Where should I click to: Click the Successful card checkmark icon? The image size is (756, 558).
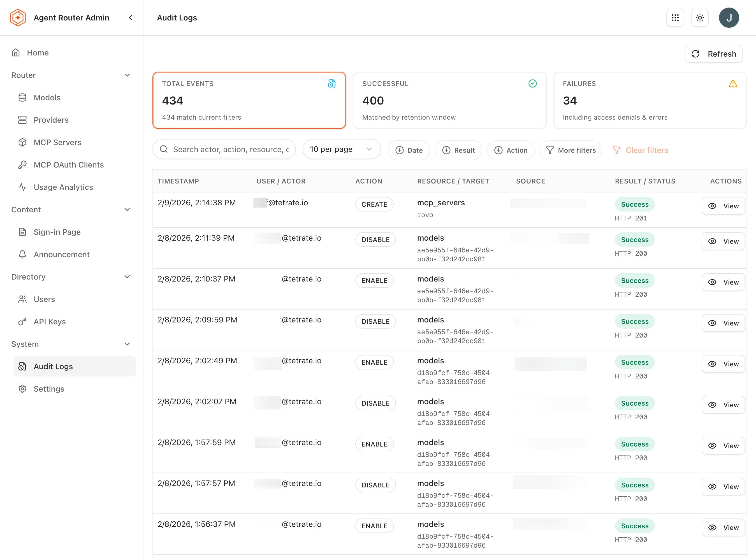pyautogui.click(x=532, y=83)
